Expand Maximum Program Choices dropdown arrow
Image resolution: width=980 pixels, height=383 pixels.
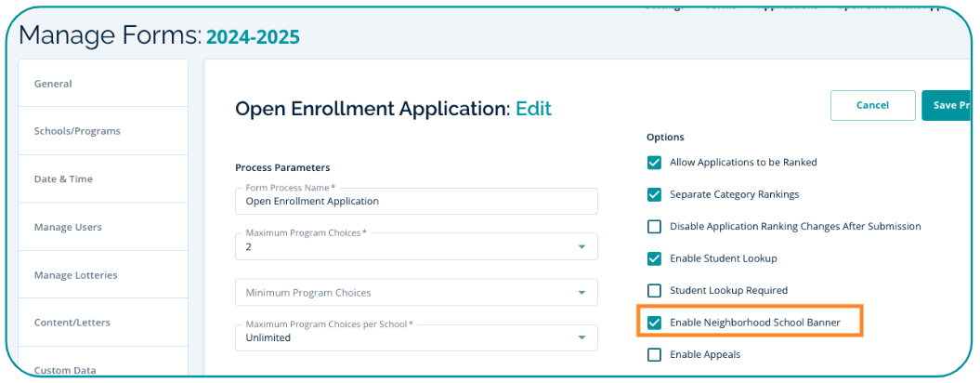tap(581, 247)
